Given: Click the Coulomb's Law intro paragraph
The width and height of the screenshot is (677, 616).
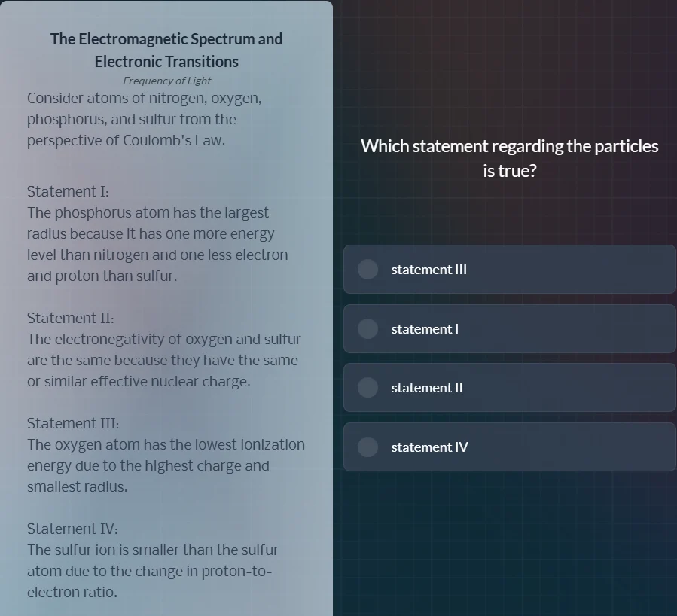Looking at the screenshot, I should (x=144, y=120).
